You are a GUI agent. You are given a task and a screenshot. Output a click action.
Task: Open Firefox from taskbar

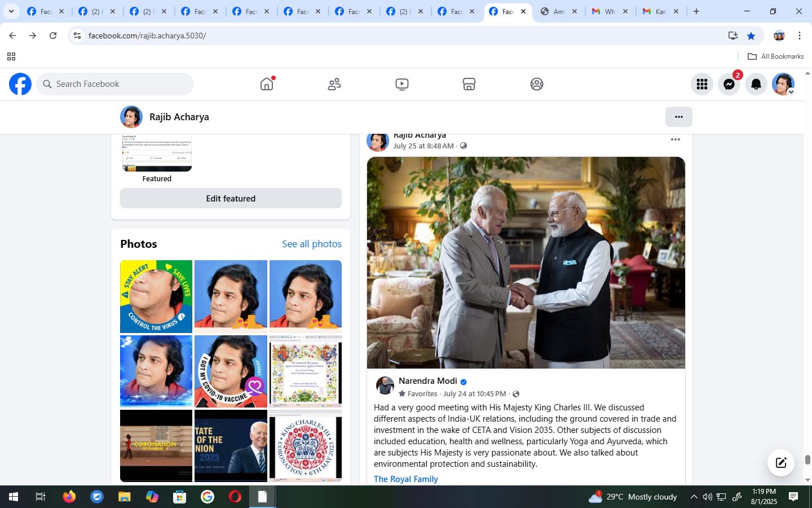69,497
